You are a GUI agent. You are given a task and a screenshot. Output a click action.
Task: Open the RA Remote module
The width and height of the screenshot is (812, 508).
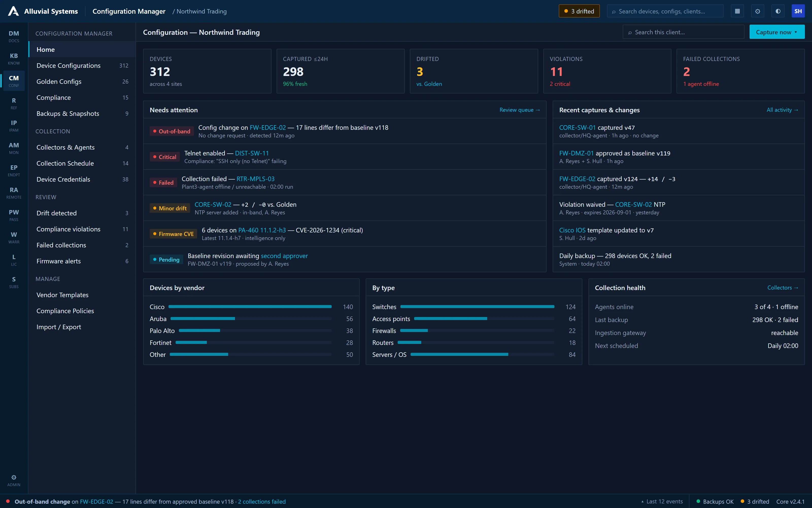[14, 193]
